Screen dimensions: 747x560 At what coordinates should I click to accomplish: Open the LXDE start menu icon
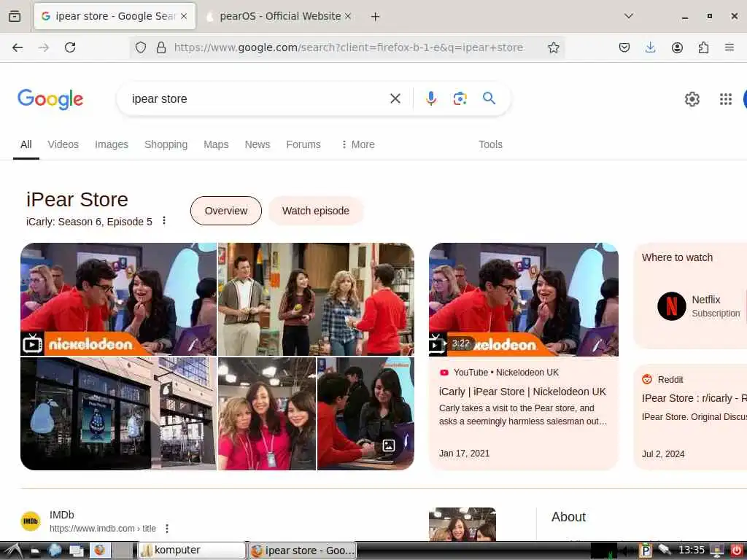[12, 551]
